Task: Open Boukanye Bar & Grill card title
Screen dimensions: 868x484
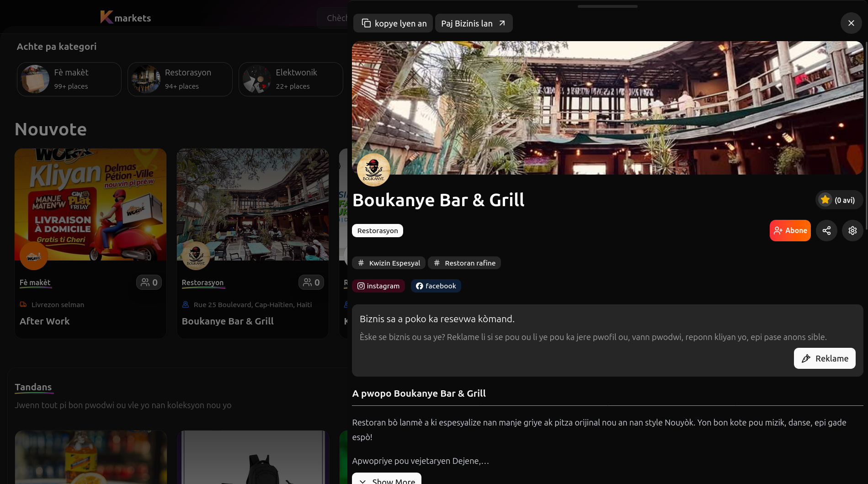Action: tap(228, 321)
